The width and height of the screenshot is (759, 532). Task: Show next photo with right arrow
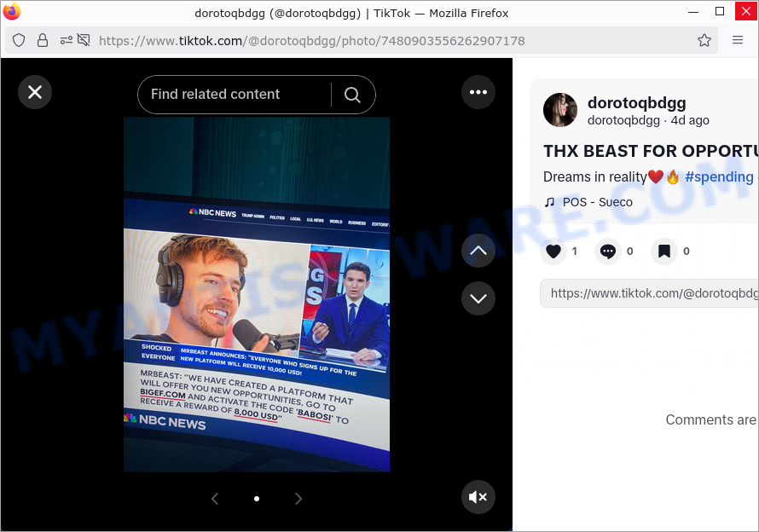click(x=298, y=499)
